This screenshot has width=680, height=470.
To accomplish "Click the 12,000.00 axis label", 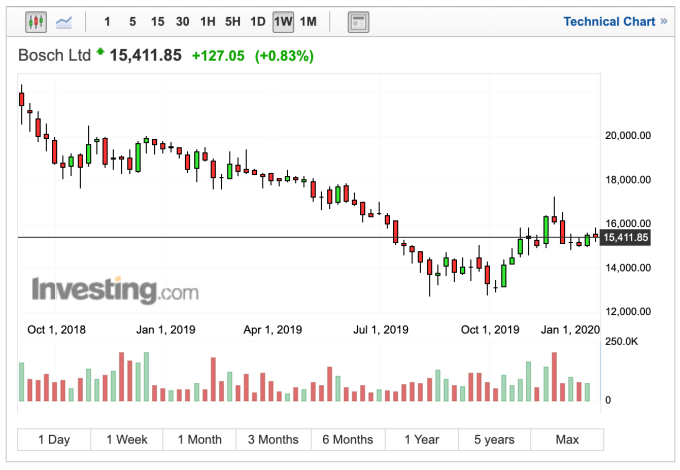I will pyautogui.click(x=628, y=312).
